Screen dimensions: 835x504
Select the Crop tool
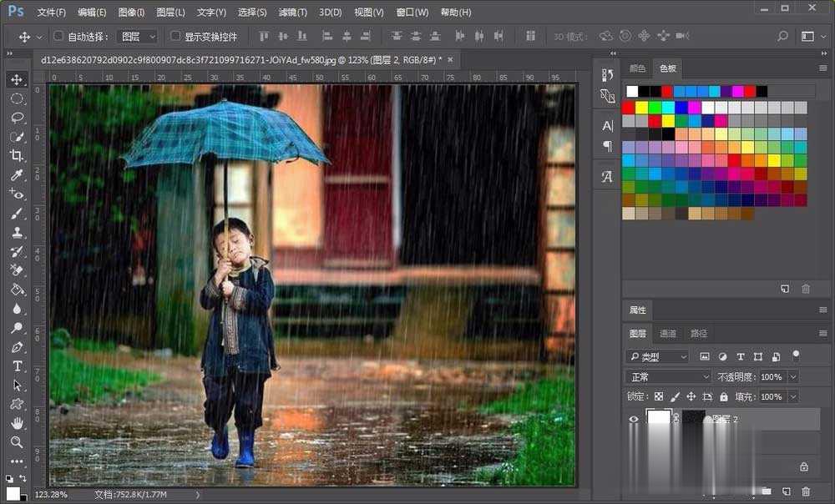tap(18, 155)
